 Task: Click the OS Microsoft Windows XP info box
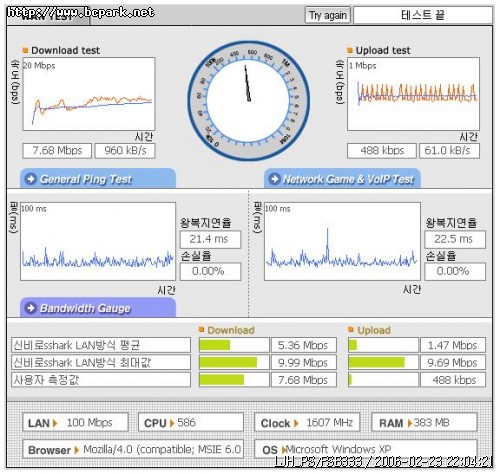tap(366, 449)
